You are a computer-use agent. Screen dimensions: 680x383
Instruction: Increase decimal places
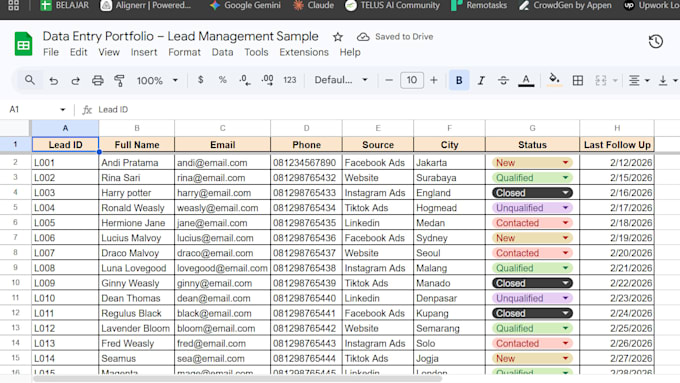267,80
